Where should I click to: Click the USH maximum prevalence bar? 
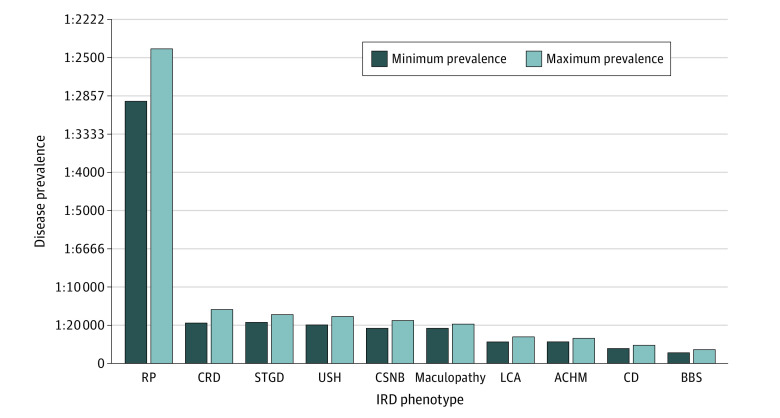point(342,339)
